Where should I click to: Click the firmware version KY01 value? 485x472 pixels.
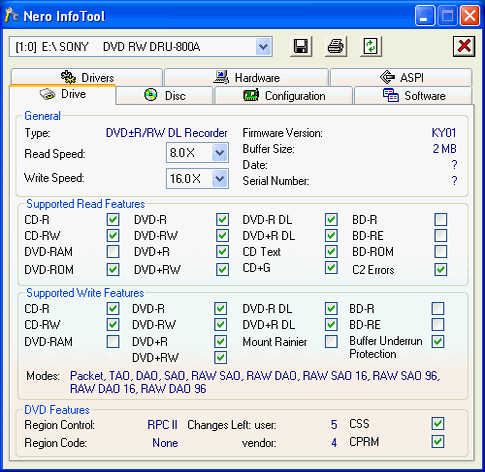[x=444, y=133]
